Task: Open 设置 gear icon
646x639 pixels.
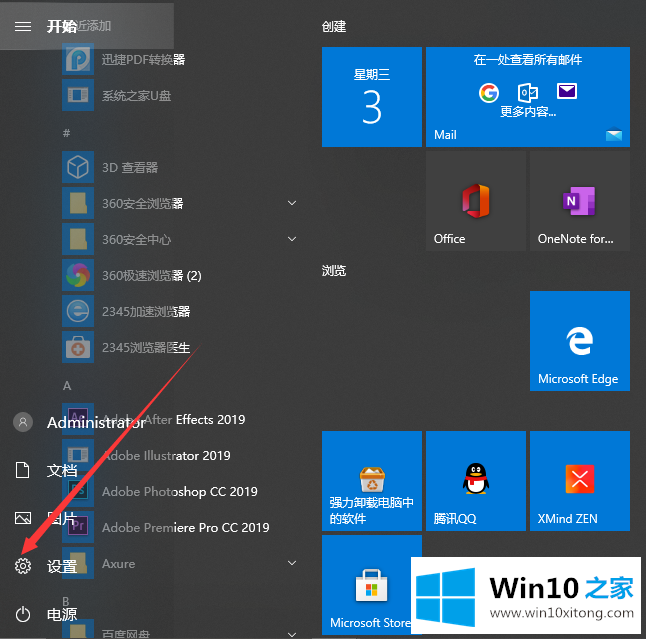Action: pos(23,566)
